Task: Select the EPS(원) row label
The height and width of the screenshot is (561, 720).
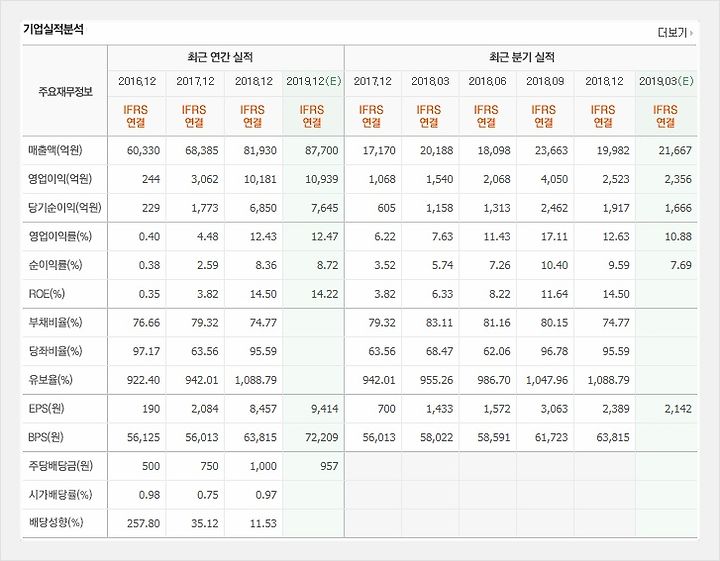Action: (46, 409)
